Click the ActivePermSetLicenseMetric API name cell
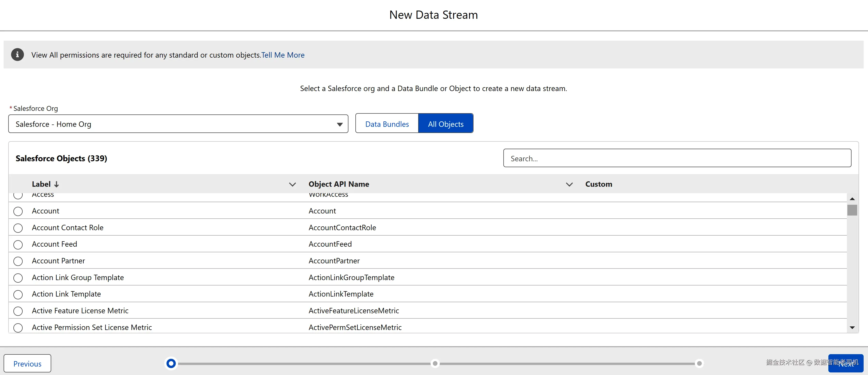The image size is (868, 375). 355,327
